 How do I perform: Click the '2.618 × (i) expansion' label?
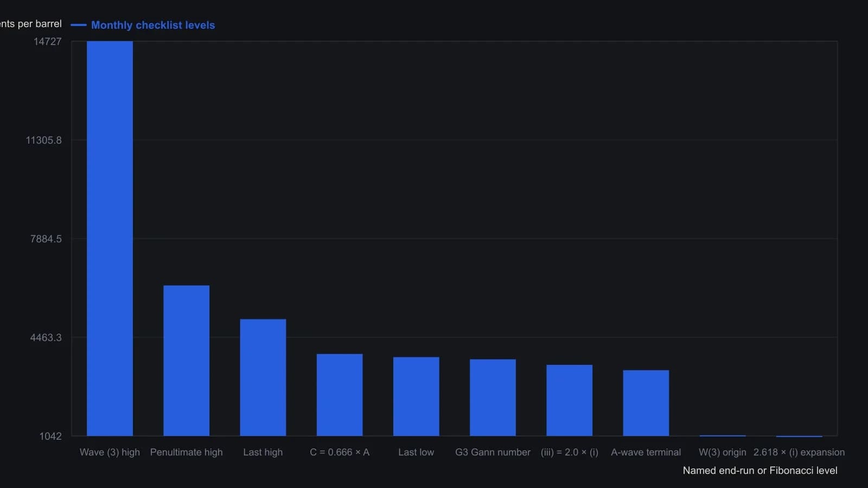(799, 452)
